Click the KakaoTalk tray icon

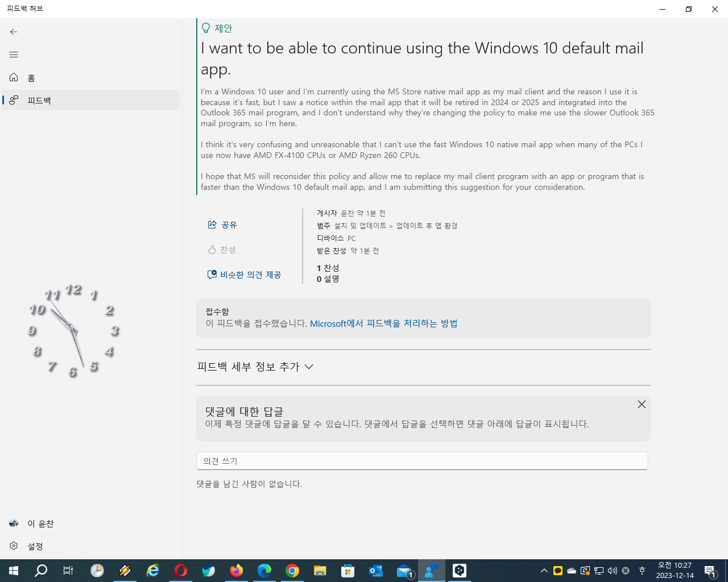558,571
